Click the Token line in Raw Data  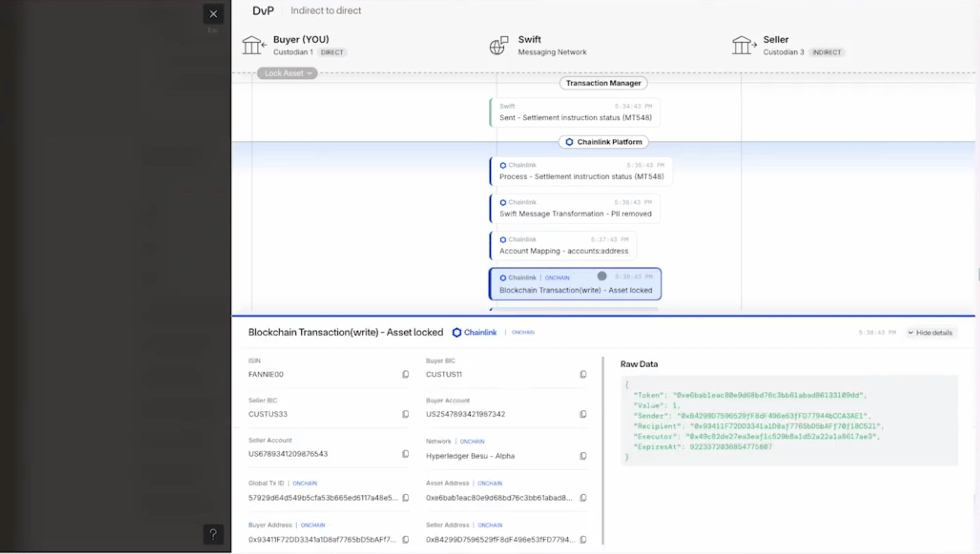750,395
